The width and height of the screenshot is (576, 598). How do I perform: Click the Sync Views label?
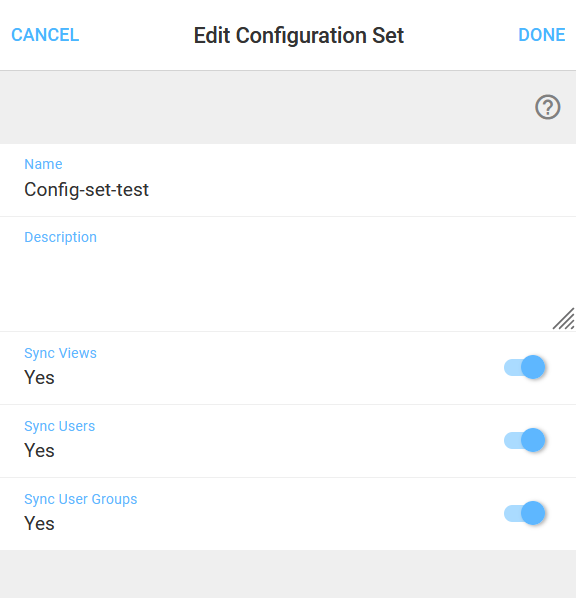(x=60, y=353)
